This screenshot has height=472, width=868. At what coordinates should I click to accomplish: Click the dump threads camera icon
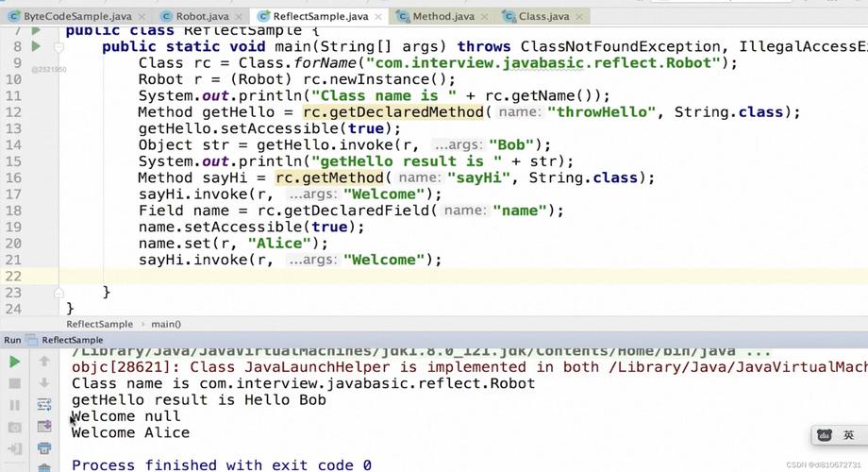pyautogui.click(x=14, y=427)
